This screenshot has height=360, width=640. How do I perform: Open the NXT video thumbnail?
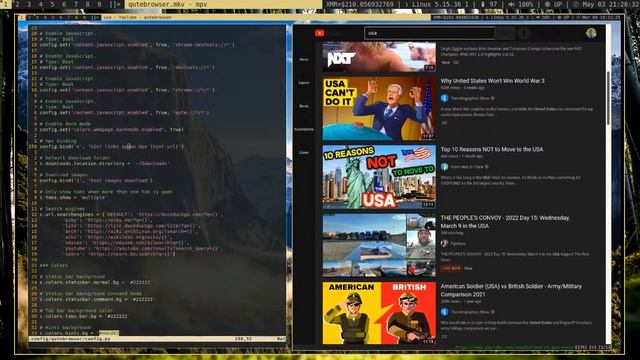(x=379, y=57)
